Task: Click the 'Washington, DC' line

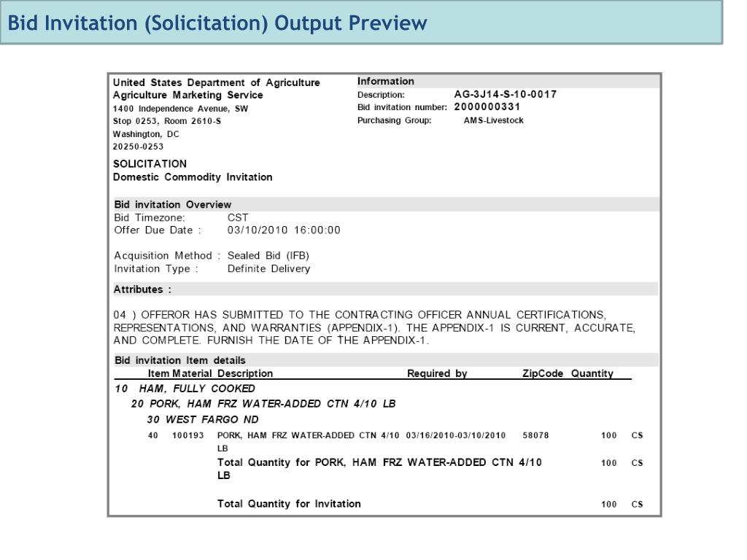Action: click(x=146, y=134)
